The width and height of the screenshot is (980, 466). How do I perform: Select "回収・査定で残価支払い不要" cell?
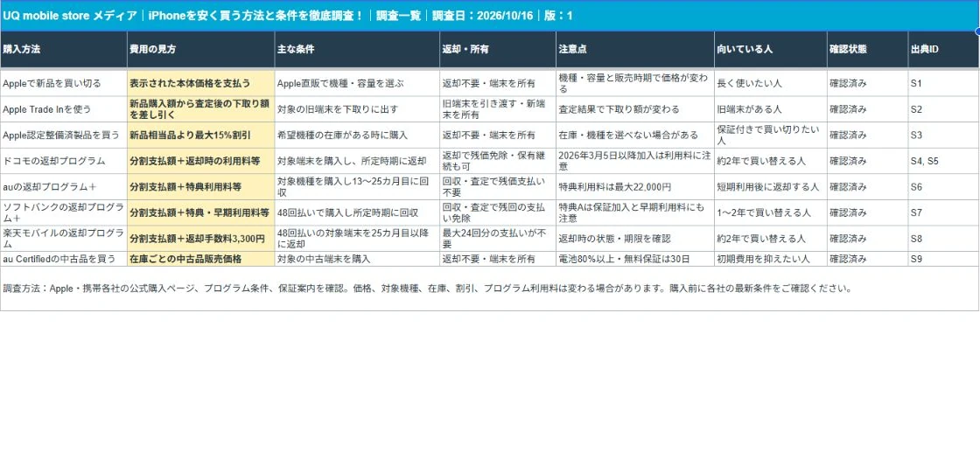pos(498,187)
